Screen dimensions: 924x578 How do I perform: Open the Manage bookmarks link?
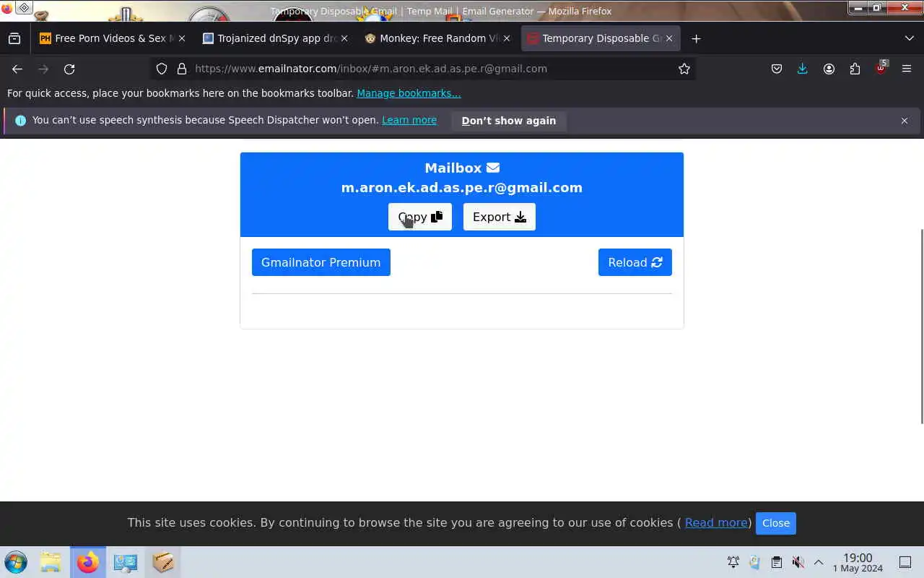pos(409,93)
